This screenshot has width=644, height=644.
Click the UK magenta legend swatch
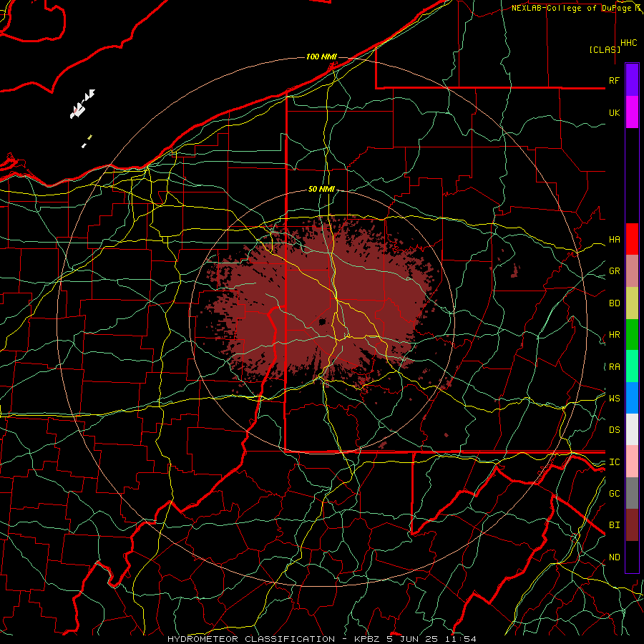tap(632, 112)
